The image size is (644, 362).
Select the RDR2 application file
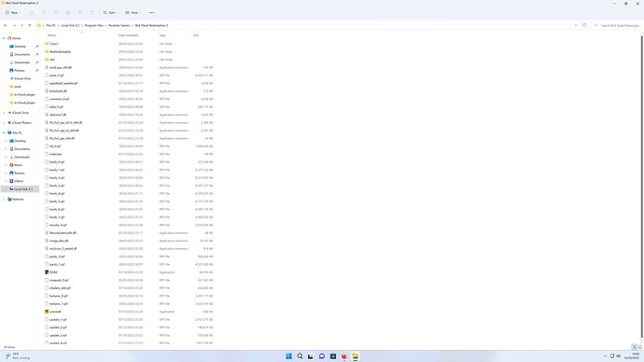tap(53, 272)
